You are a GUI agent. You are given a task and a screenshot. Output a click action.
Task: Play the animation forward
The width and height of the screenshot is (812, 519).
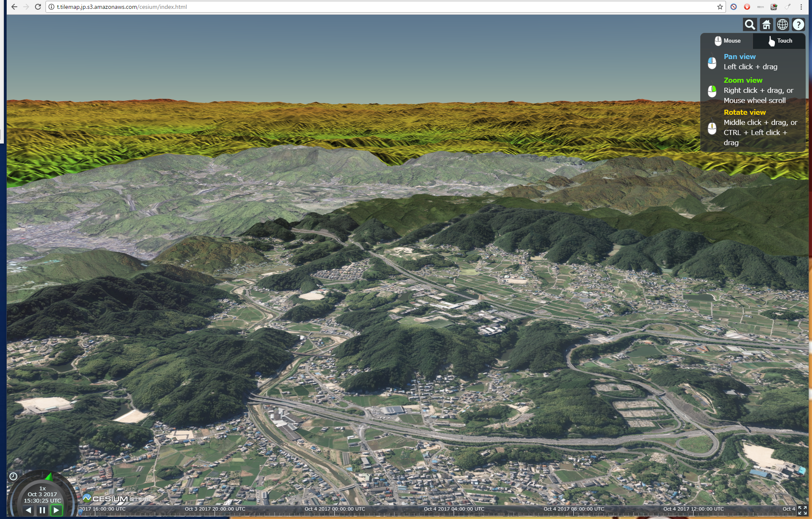coord(56,510)
